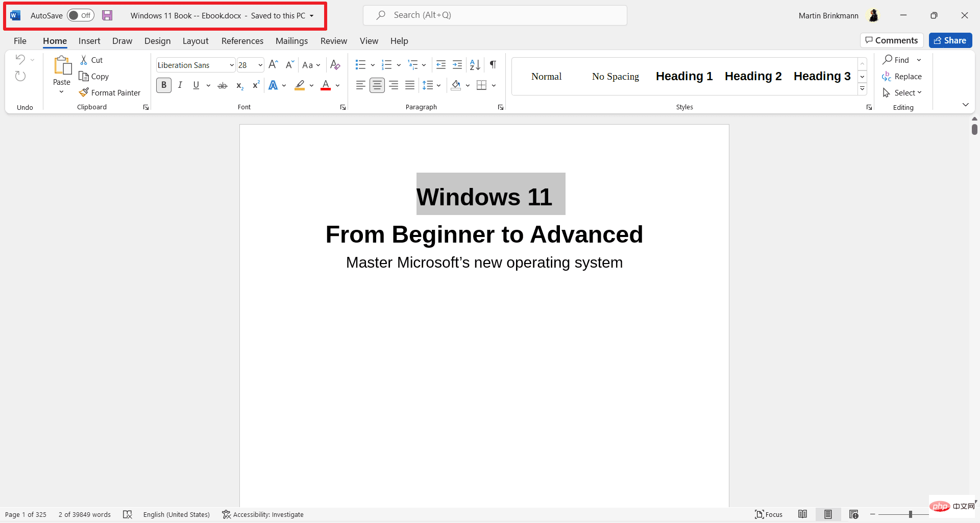Clear all formatting icon

335,65
